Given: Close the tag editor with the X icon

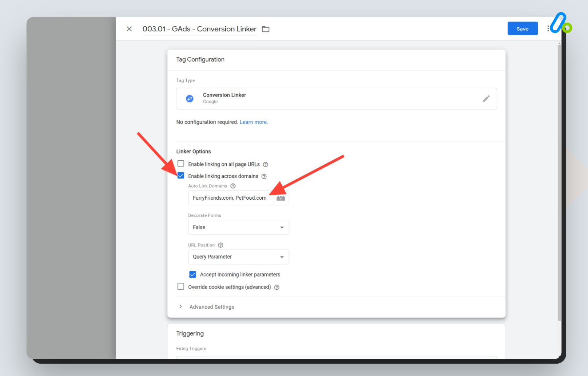Looking at the screenshot, I should (x=129, y=29).
